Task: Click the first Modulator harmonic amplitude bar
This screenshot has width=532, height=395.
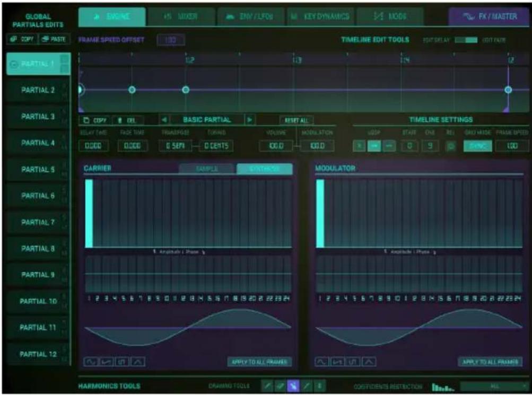Action: click(320, 214)
